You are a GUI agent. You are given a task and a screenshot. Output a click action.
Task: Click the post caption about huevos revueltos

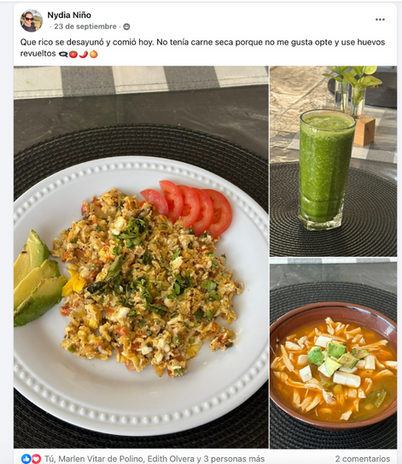[x=203, y=48]
